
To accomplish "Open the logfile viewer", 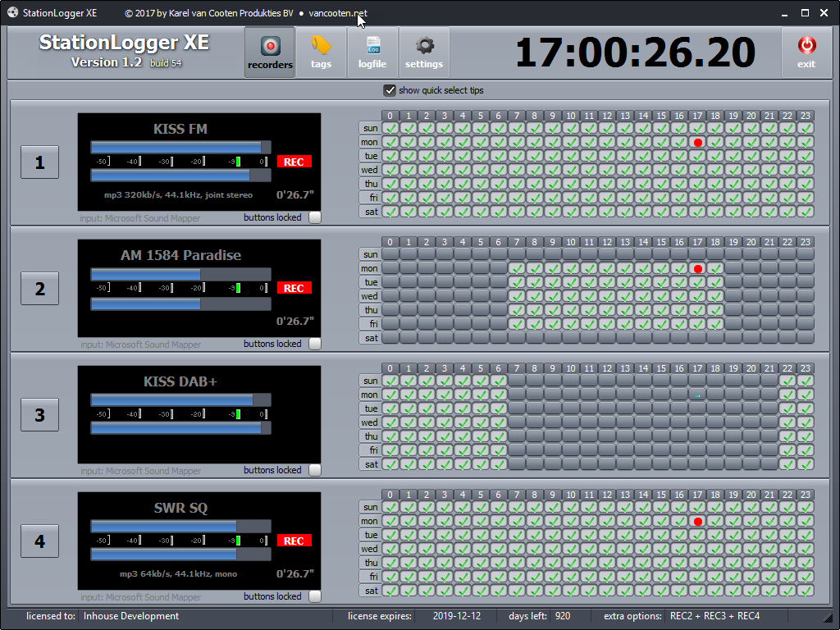I will pyautogui.click(x=372, y=52).
